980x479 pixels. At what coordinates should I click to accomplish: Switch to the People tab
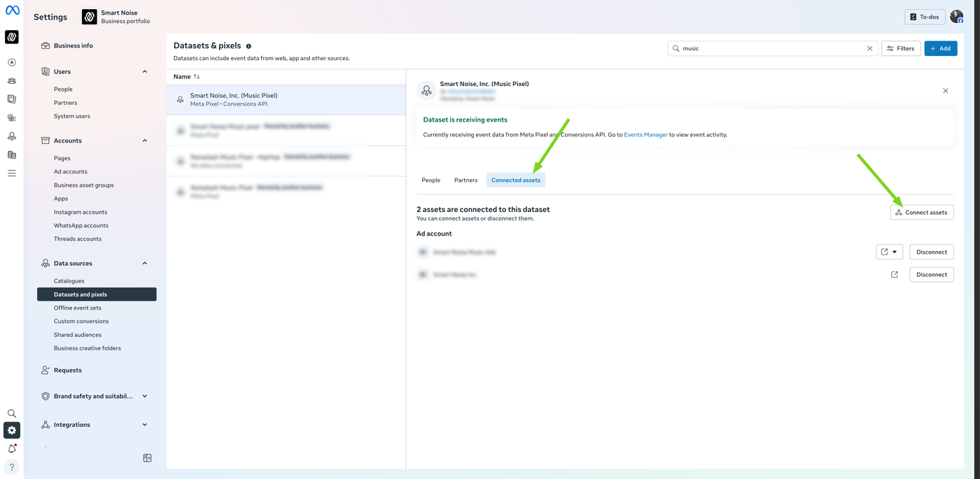click(x=431, y=180)
